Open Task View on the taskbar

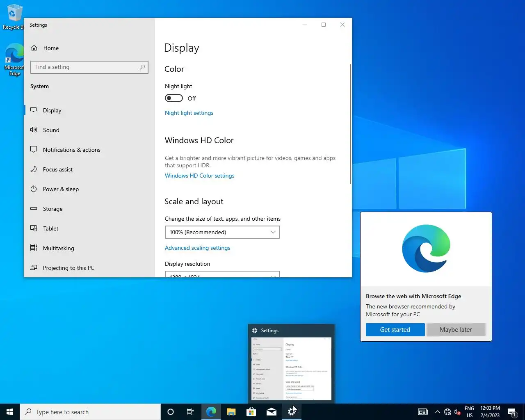click(190, 412)
